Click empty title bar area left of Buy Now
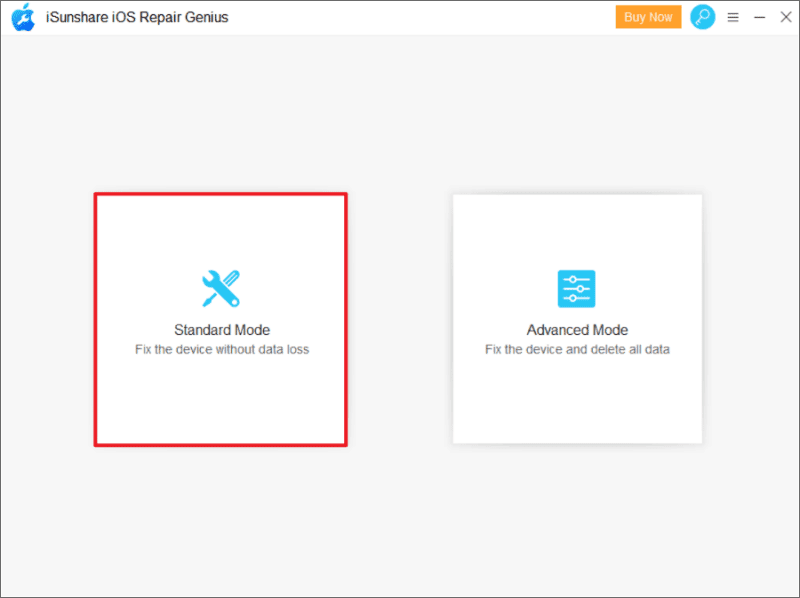The width and height of the screenshot is (800, 598). coord(420,17)
